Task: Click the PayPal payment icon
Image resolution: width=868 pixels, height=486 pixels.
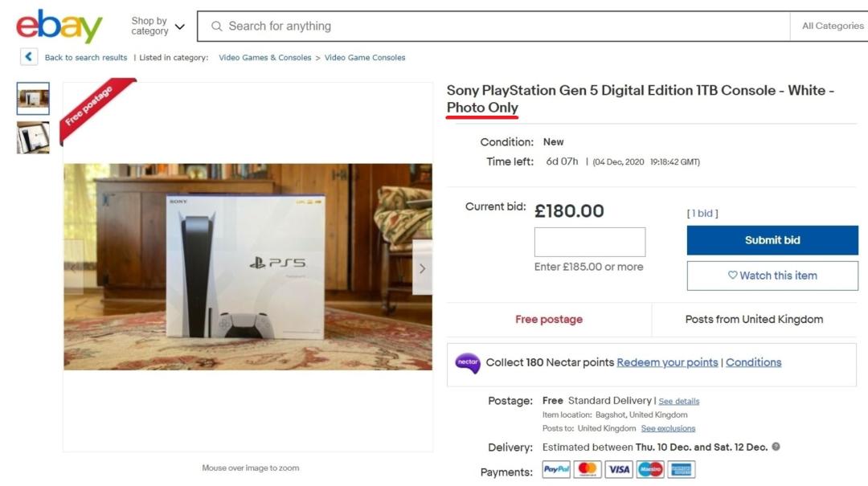Action: click(x=556, y=470)
